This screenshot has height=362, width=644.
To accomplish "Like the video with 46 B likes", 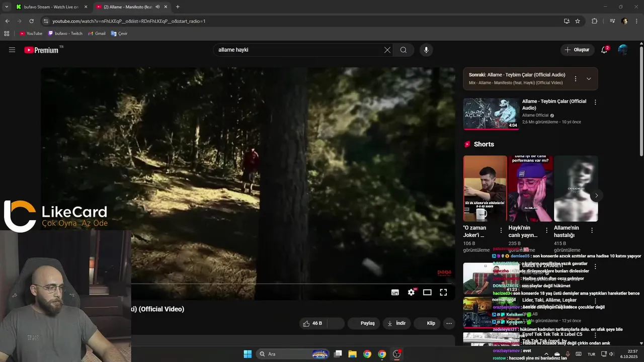I will [312, 323].
